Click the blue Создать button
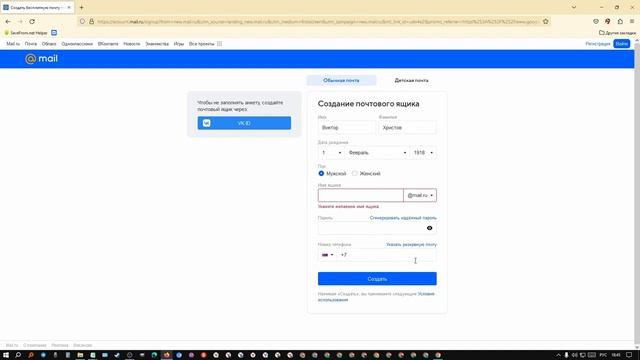Image resolution: width=640 pixels, height=360 pixels. pos(377,279)
